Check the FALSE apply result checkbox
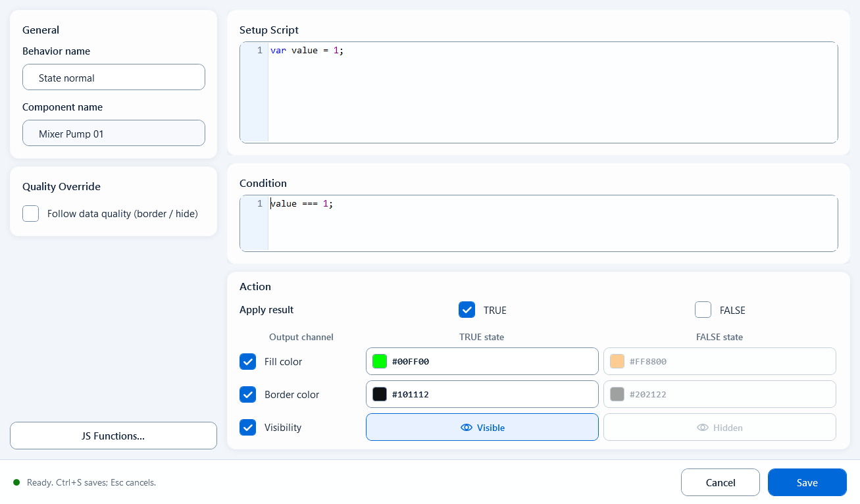 click(x=703, y=310)
